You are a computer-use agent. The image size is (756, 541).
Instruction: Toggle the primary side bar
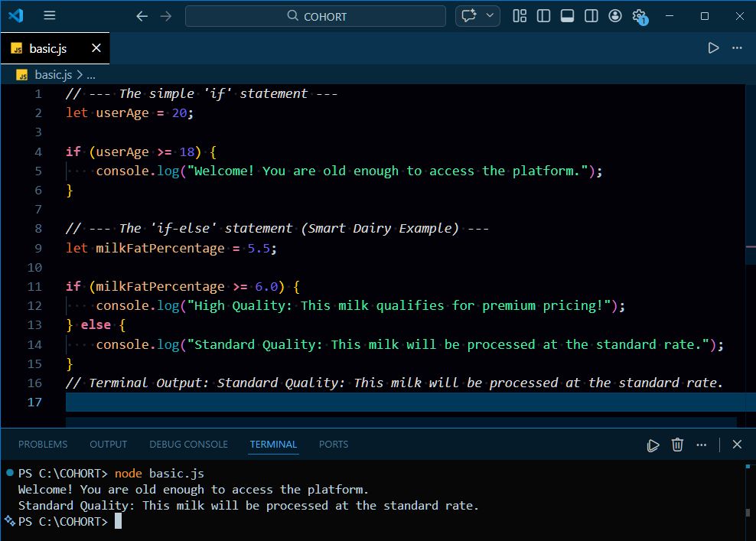click(543, 16)
